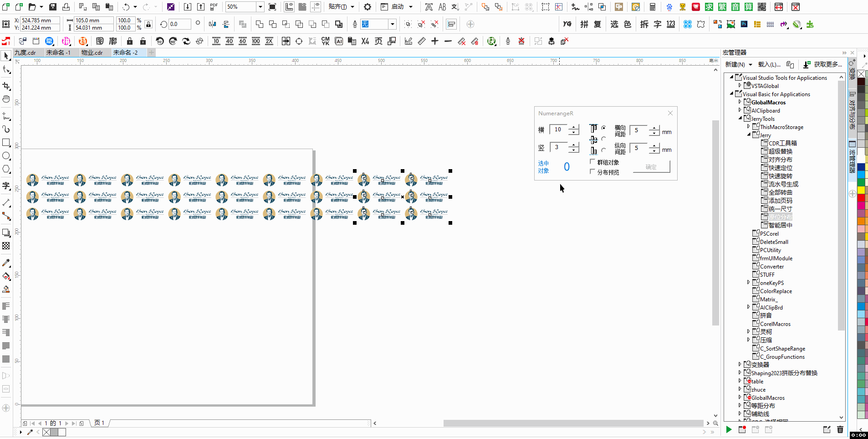Click the yellow color swatch in palette

pyautogui.click(x=861, y=190)
